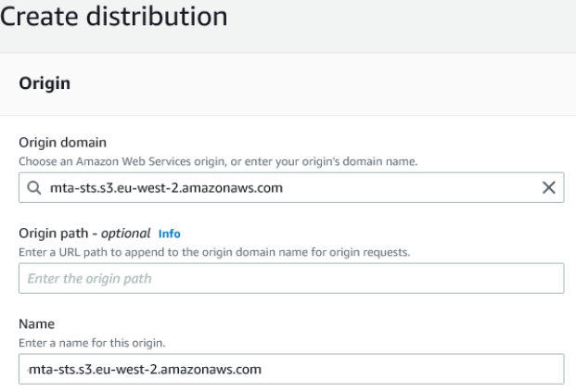Click the 'Origin path - optional' label
576x392 pixels.
pyautogui.click(x=84, y=234)
